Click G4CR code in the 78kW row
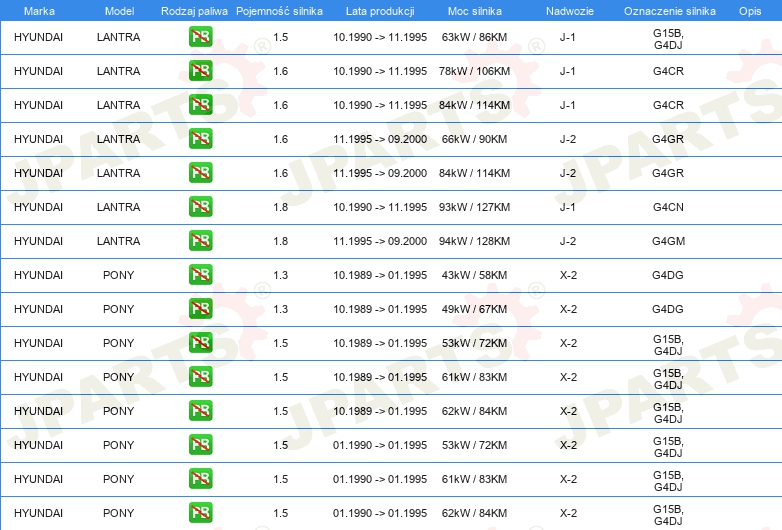This screenshot has width=782, height=530. click(668, 71)
